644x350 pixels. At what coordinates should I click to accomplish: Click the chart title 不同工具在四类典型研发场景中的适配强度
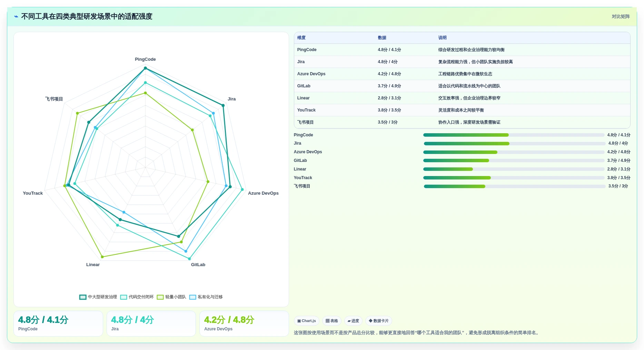point(87,17)
